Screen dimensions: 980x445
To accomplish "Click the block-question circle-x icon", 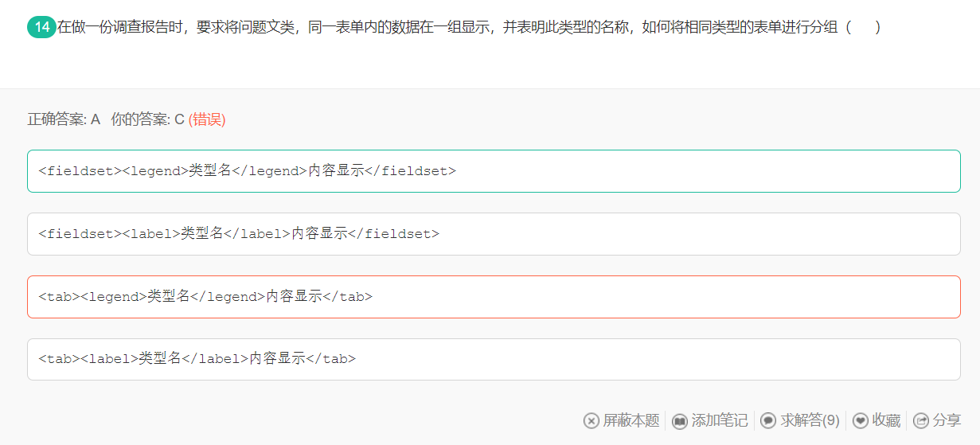I will [x=592, y=420].
